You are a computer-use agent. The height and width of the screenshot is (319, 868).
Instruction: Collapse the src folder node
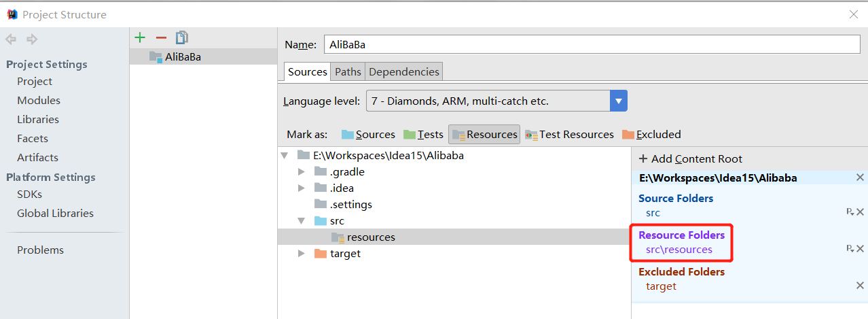click(x=302, y=221)
